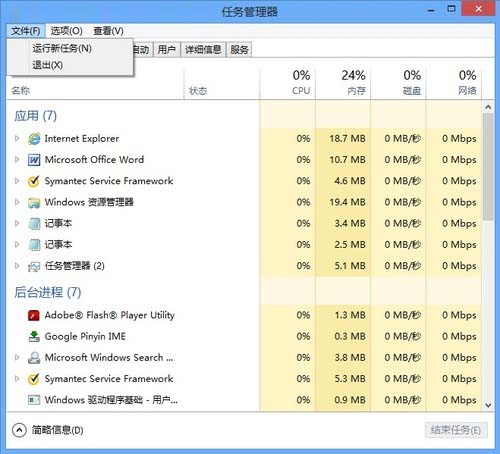
Task: Expand the 任务管理器 (2) row
Action: [x=17, y=266]
